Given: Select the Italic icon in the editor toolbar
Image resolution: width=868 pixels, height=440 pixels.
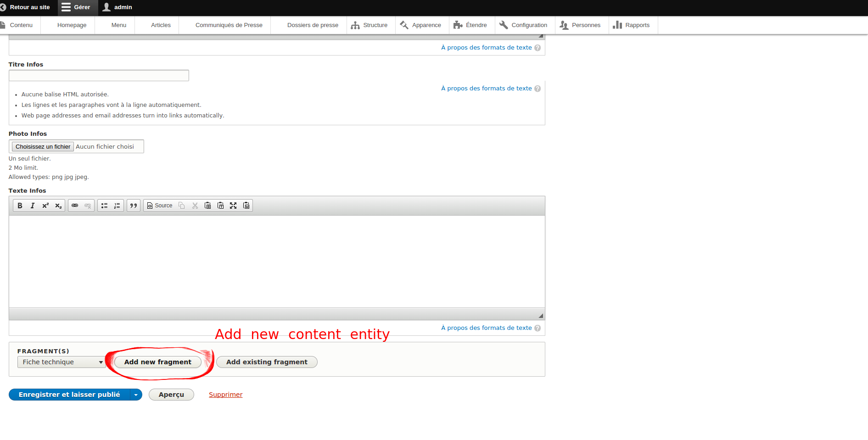Looking at the screenshot, I should [32, 205].
